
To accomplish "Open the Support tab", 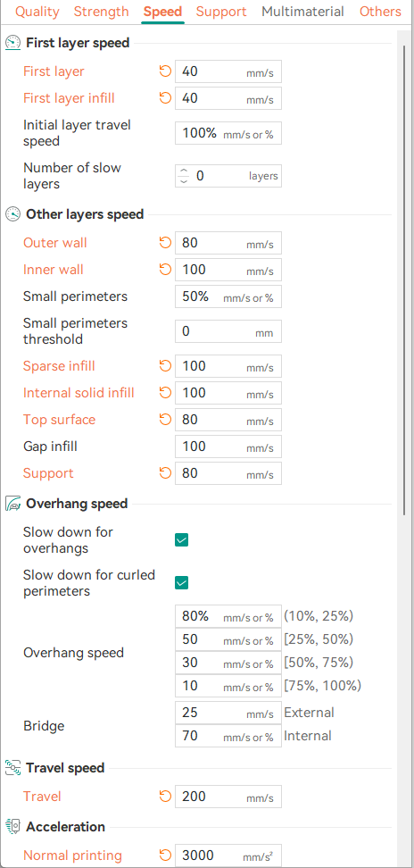I will click(x=221, y=12).
